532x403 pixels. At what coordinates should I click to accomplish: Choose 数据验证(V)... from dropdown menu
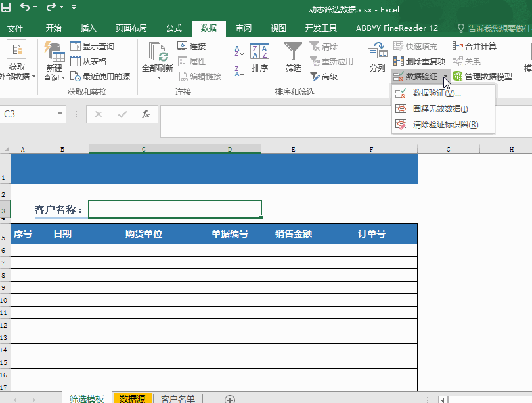[x=443, y=93]
